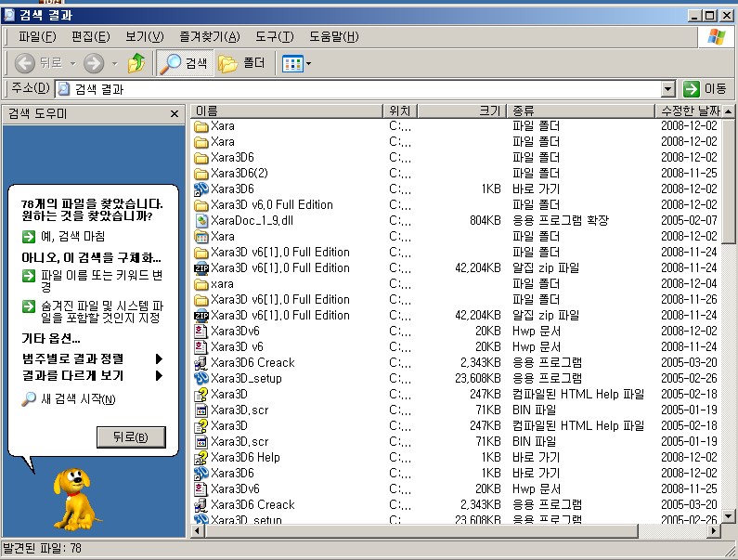Sort by 위치 column header

point(400,111)
